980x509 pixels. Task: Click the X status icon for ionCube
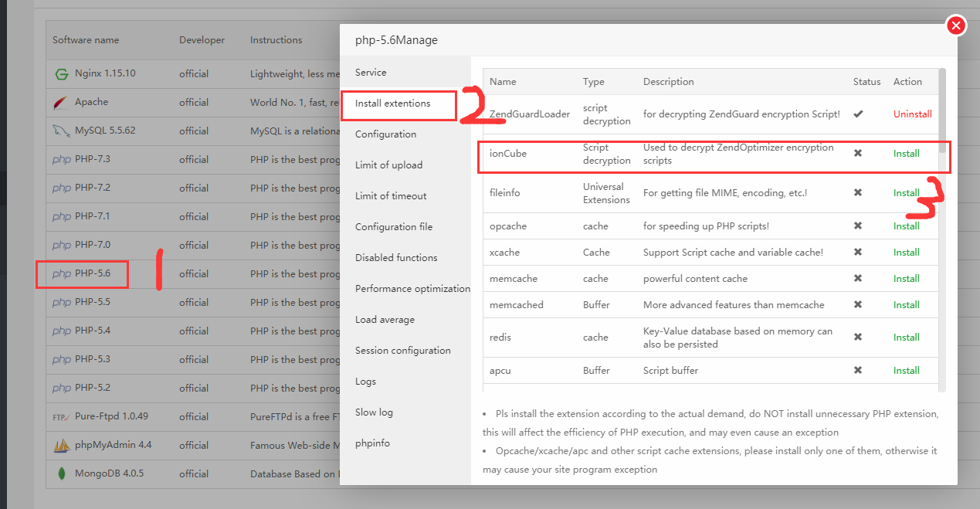tap(858, 154)
